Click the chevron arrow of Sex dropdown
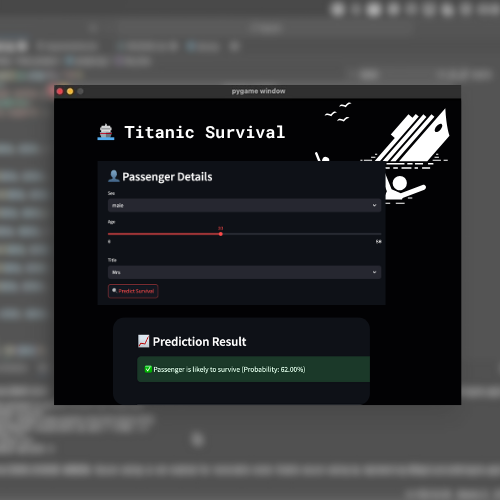The image size is (500, 500). click(x=374, y=205)
